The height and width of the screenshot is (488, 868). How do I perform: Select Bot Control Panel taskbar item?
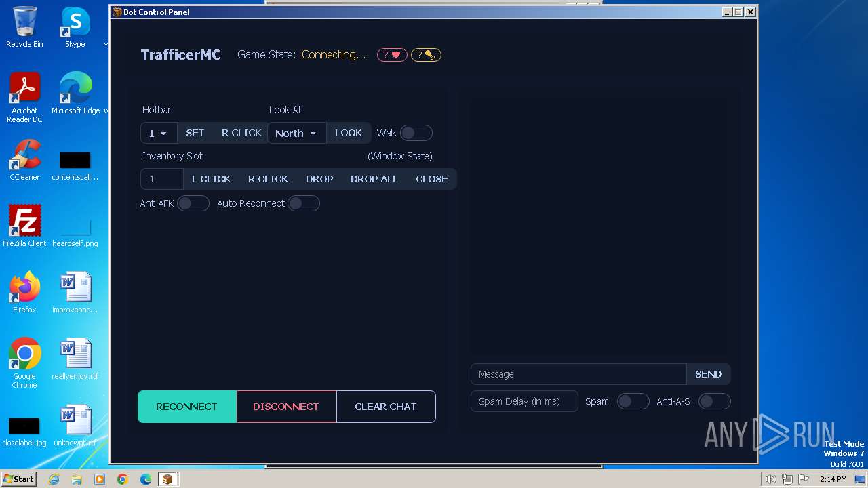pos(167,479)
